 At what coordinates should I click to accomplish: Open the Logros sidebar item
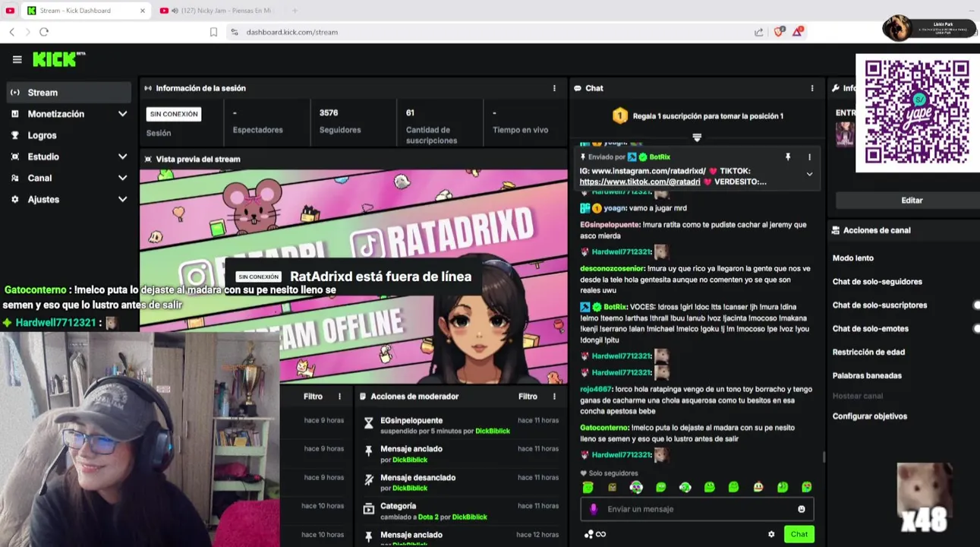[x=42, y=135]
